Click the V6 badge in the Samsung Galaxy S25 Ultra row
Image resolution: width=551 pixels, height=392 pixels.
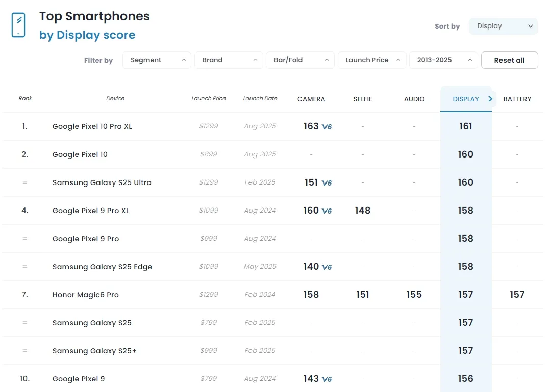[327, 183]
